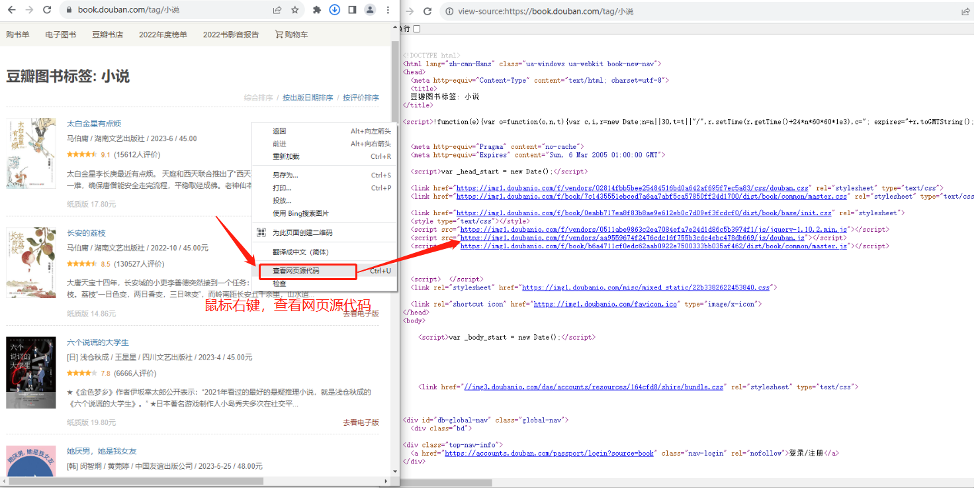Image resolution: width=980 pixels, height=488 pixels.
Task: Click the share icon in the Douban address bar
Action: (277, 10)
